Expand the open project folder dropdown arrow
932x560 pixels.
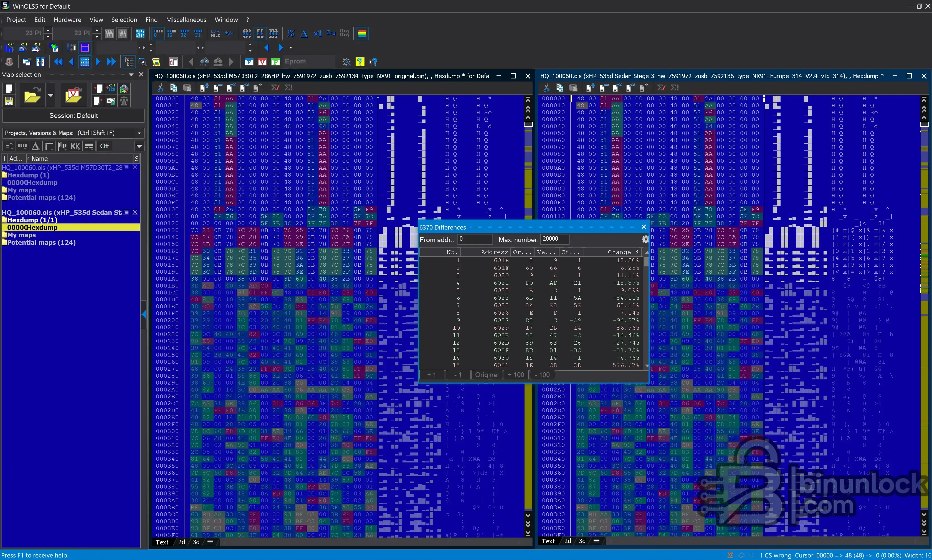point(50,95)
